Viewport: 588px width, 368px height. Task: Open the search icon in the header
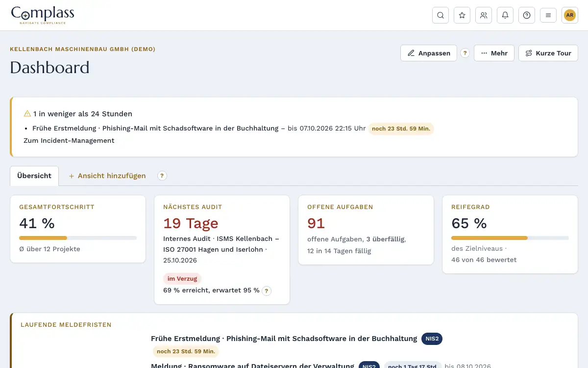[441, 15]
